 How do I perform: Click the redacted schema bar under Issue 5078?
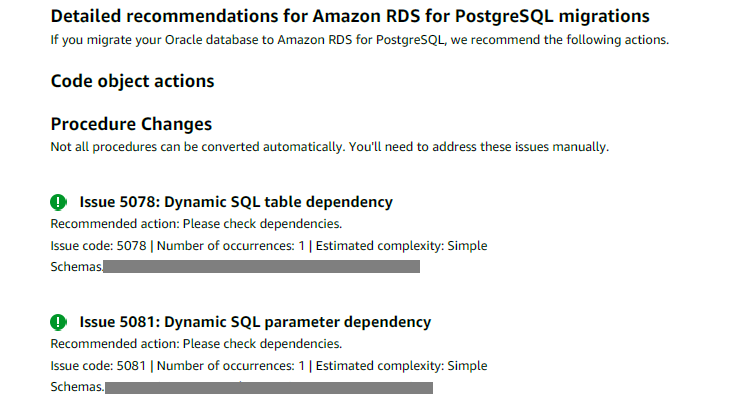261,267
